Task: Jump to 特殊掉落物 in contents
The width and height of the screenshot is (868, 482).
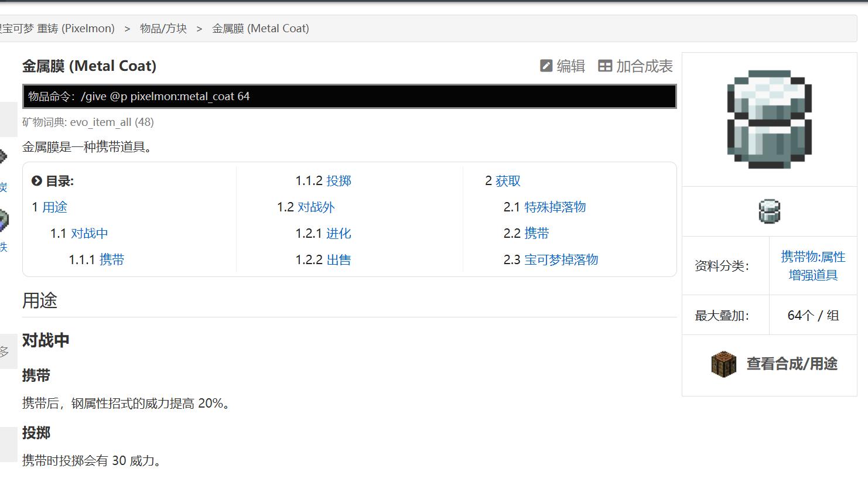Action: (555, 207)
